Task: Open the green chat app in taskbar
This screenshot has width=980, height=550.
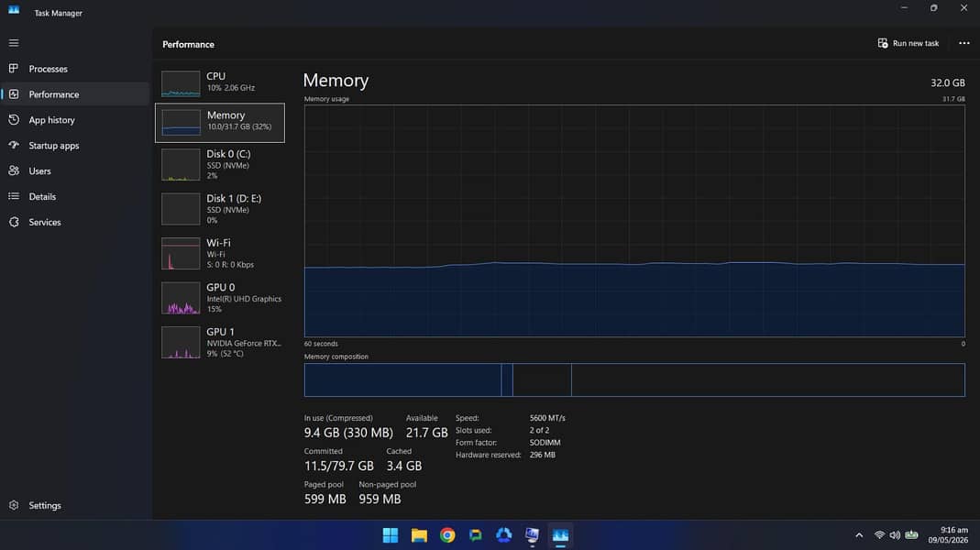Action: pyautogui.click(x=476, y=535)
